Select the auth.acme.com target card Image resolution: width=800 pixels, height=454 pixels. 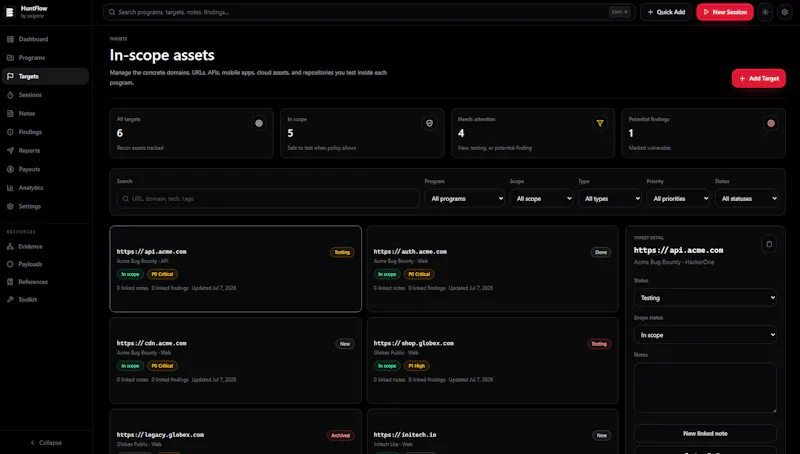coord(492,269)
